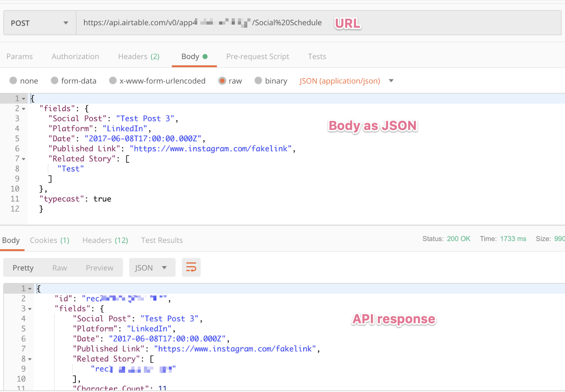Select the form-data radio button
Image resolution: width=565 pixels, height=392 pixels.
[55, 81]
